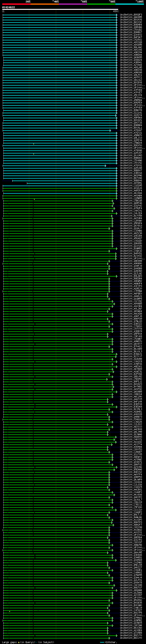
Task: Click UniRef100_O81312
Action: pyautogui.click(x=131, y=80)
